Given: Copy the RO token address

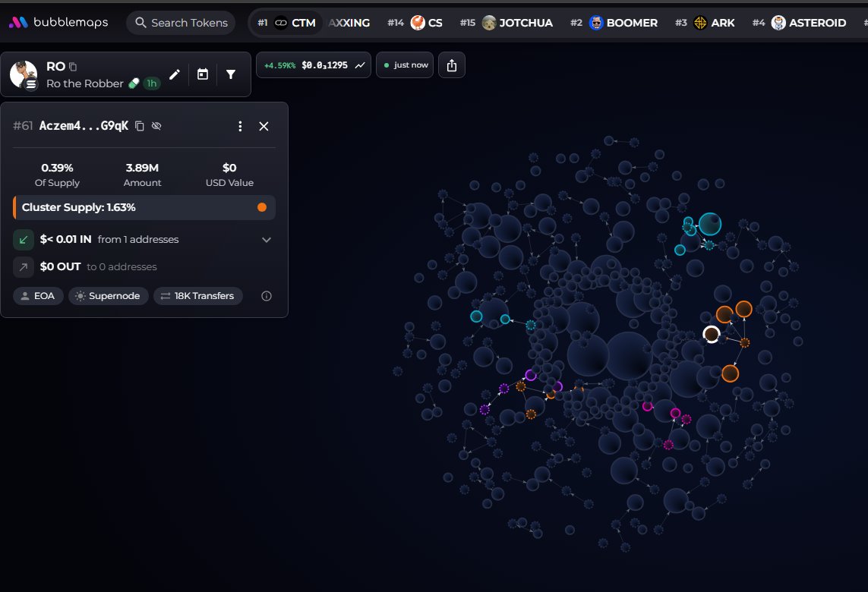Looking at the screenshot, I should click(x=72, y=67).
